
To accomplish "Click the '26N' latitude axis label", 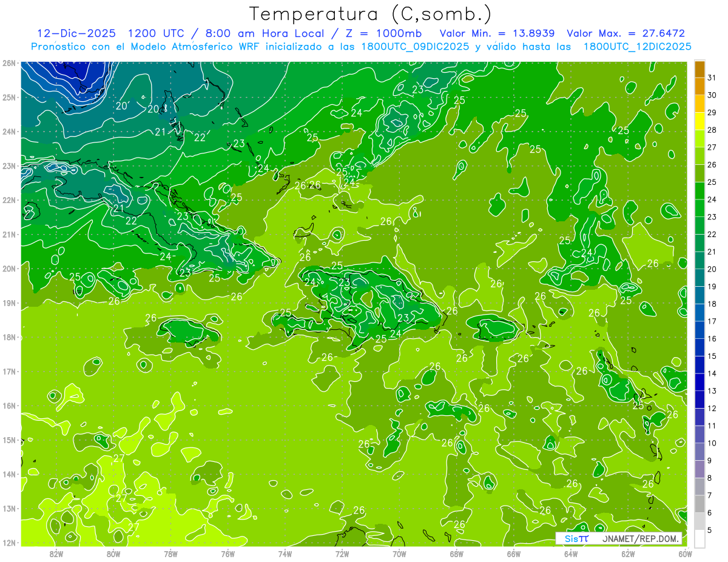I will (x=9, y=63).
